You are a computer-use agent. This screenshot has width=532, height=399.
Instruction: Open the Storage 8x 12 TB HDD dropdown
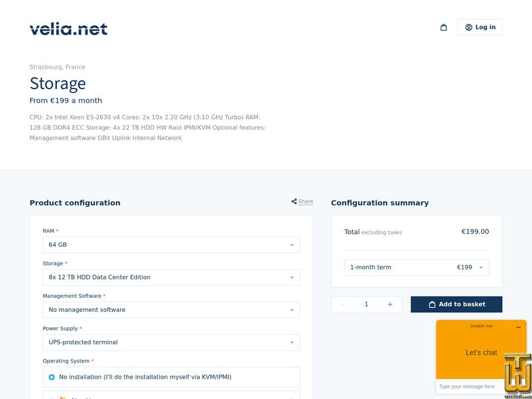(x=171, y=277)
